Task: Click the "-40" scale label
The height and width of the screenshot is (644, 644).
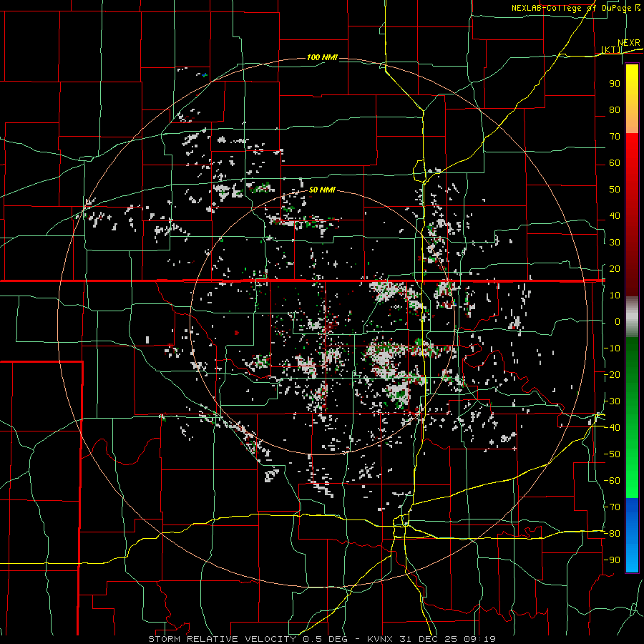Action: (x=612, y=428)
